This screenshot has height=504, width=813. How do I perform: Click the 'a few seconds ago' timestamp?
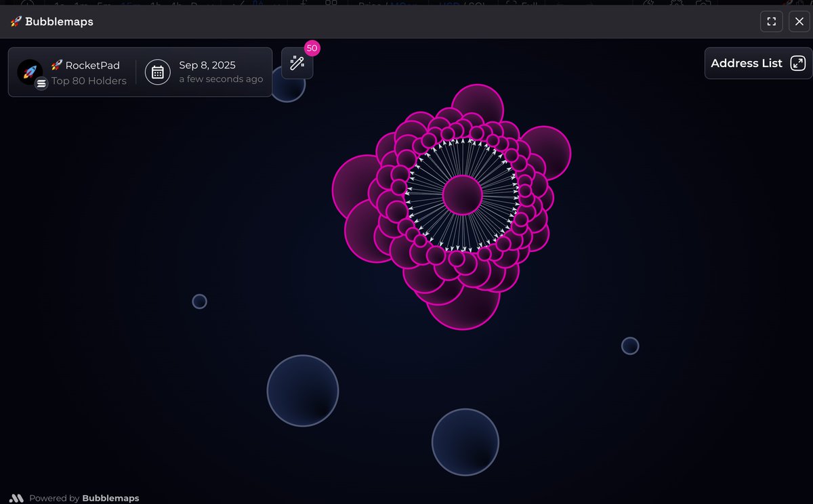[x=221, y=79]
